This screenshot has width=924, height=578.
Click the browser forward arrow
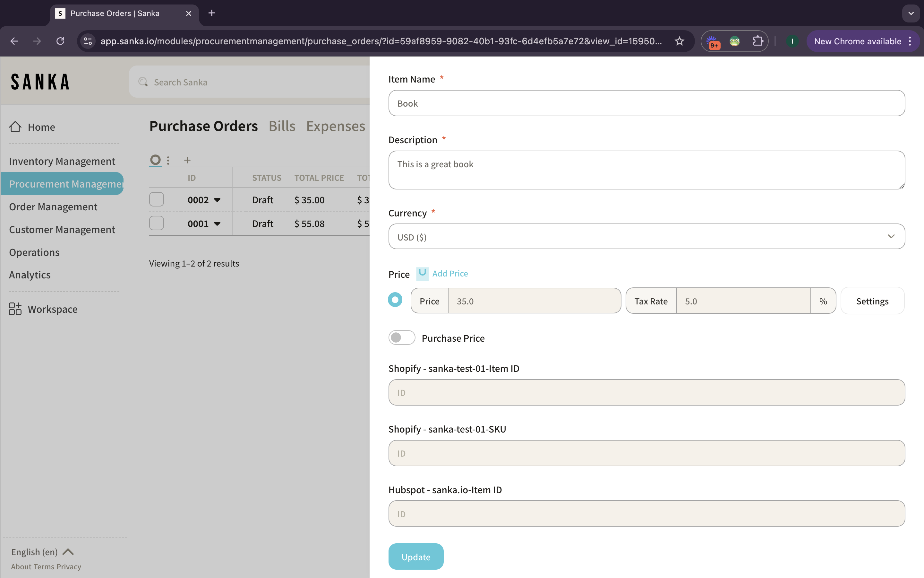pyautogui.click(x=37, y=41)
